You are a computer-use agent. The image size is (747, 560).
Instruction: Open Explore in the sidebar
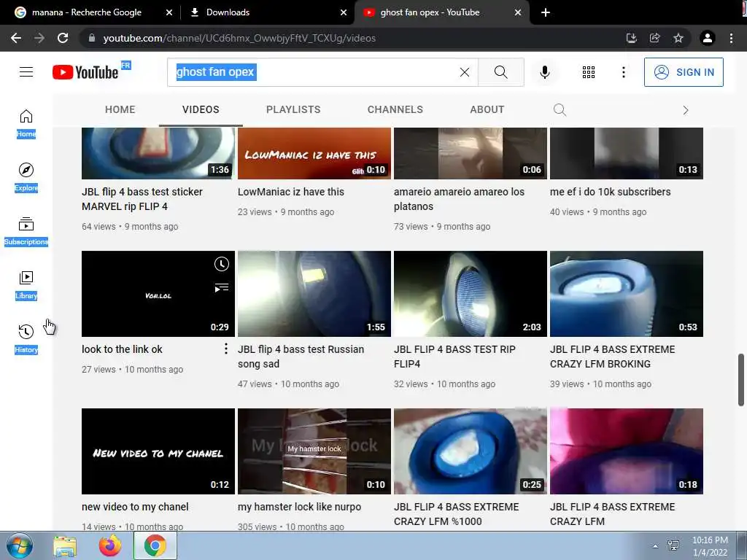pyautogui.click(x=26, y=178)
